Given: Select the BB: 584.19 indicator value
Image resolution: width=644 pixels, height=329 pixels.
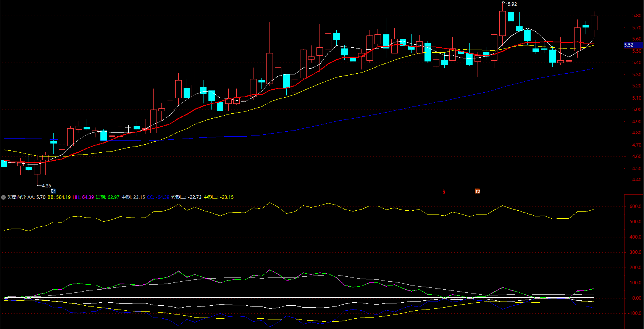Looking at the screenshot, I should point(59,197).
